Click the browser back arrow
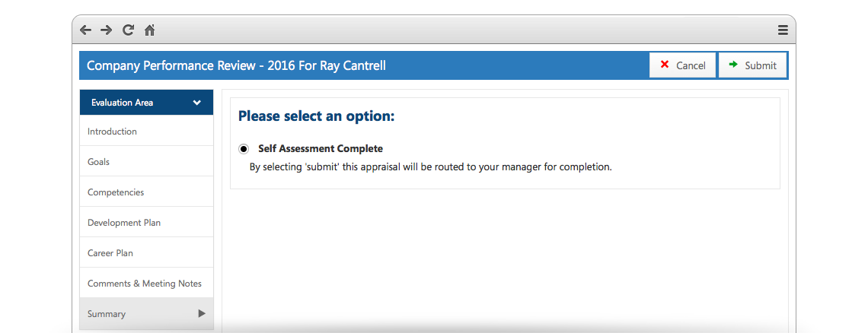This screenshot has width=868, height=333. click(85, 30)
